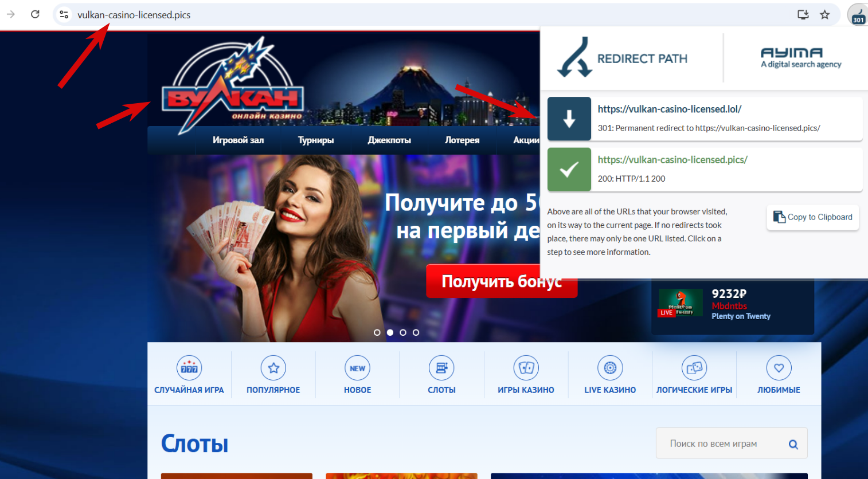This screenshot has width=868, height=479.
Task: Open Случайная игра dice icon
Action: (189, 368)
